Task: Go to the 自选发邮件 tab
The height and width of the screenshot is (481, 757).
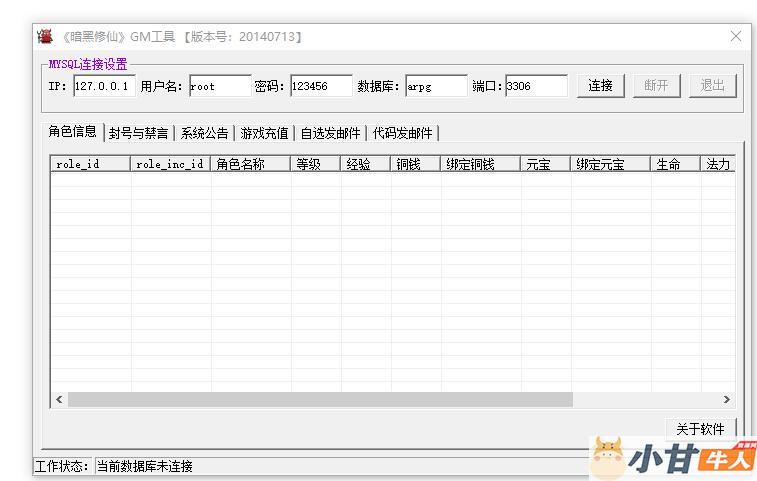Action: (330, 133)
